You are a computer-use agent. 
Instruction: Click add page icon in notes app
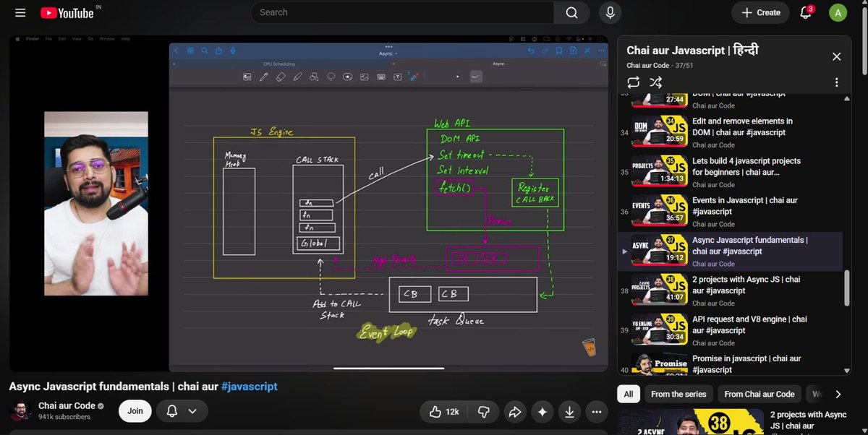click(574, 51)
